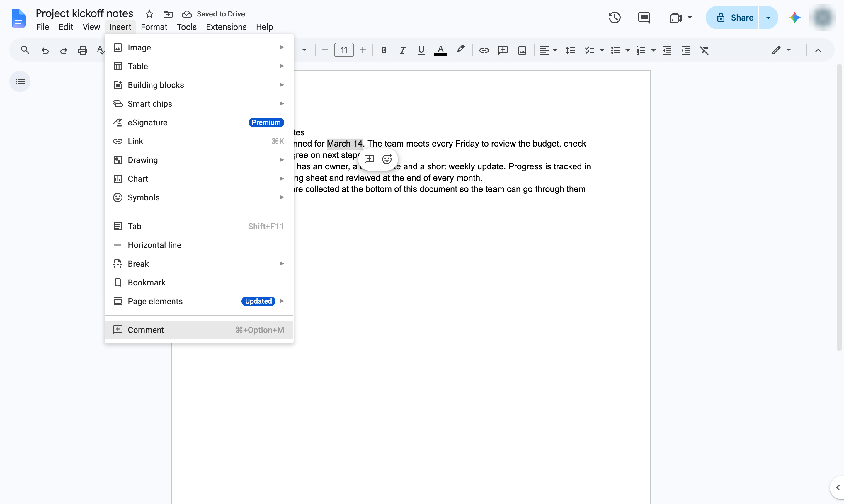Toggle bold formatting
Viewport: 844px width, 504px height.
[x=383, y=51]
